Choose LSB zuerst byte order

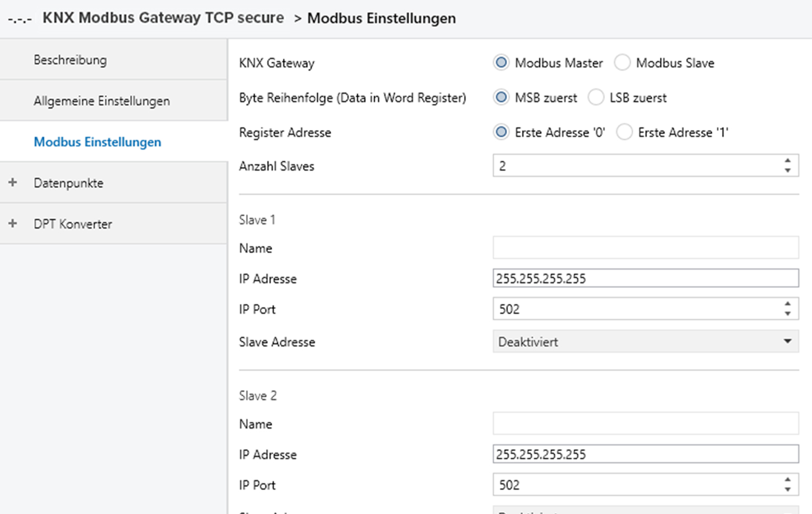[x=596, y=97]
